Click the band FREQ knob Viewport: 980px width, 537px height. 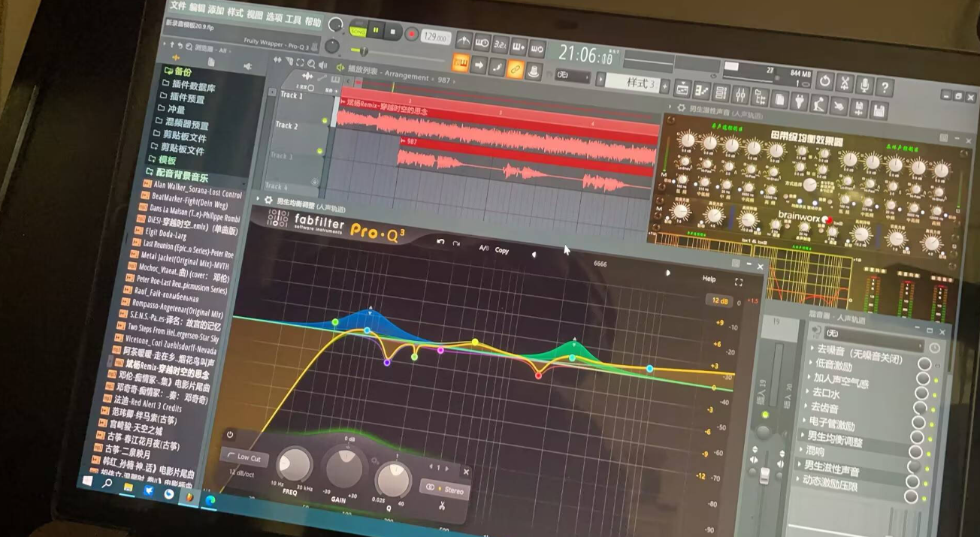coord(295,466)
